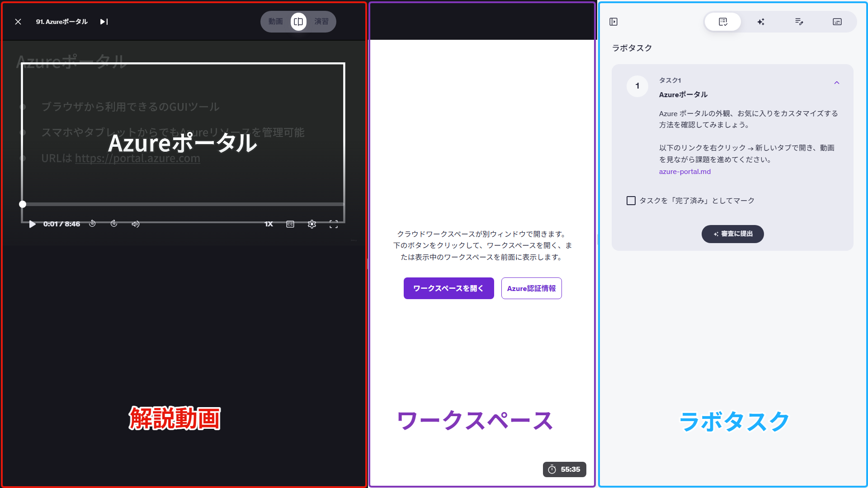The height and width of the screenshot is (488, 868).
Task: Mute the video volume
Action: (136, 224)
